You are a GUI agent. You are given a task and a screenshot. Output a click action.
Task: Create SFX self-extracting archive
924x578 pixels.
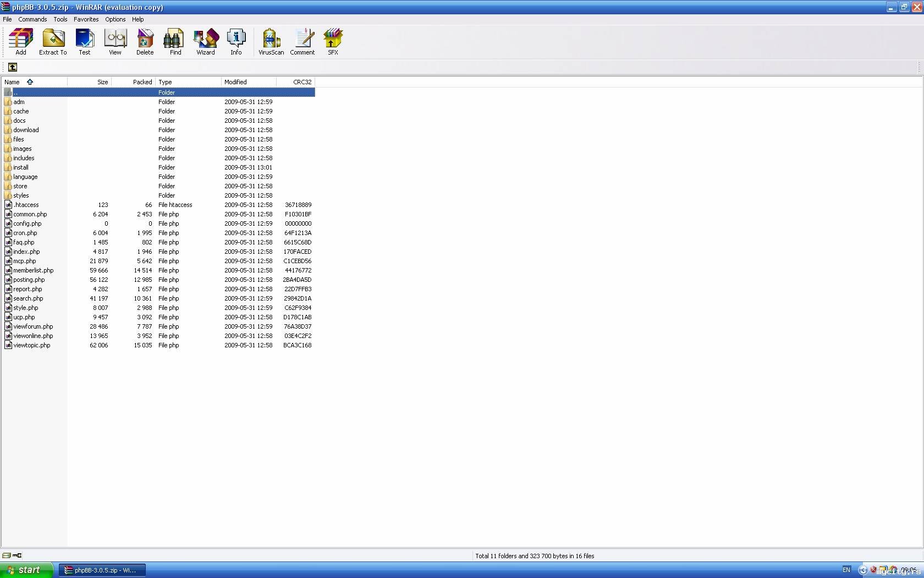333,42
